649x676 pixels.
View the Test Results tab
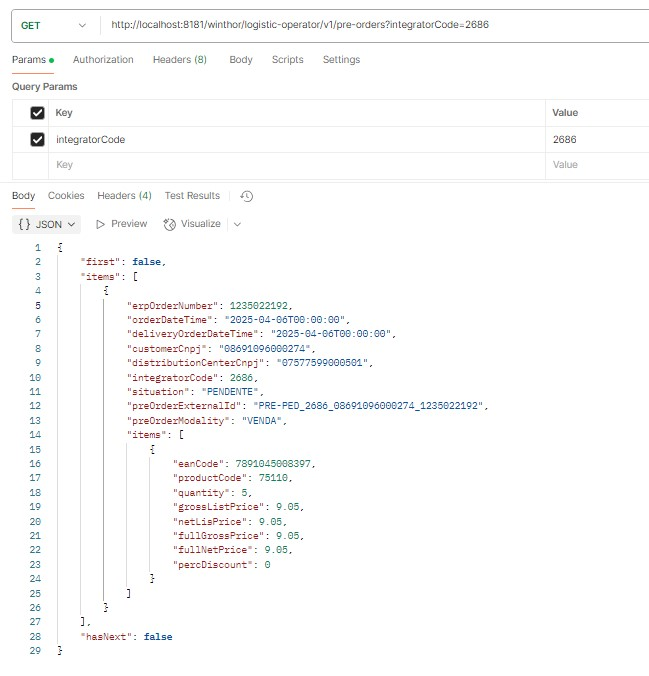192,196
